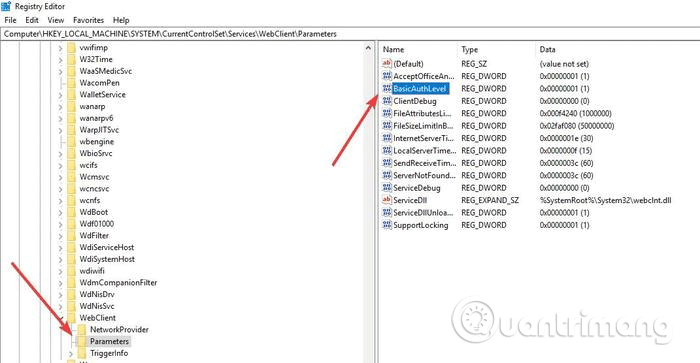Click the AcceptOfficeAn... DWORD icon
This screenshot has width=700, height=363.
pyautogui.click(x=387, y=76)
